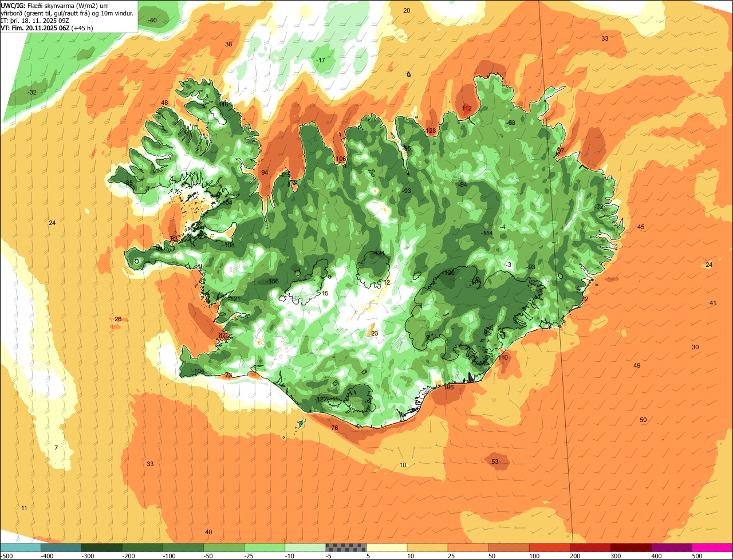Click the map value -121
This screenshot has height=560, width=733.
coord(234,299)
